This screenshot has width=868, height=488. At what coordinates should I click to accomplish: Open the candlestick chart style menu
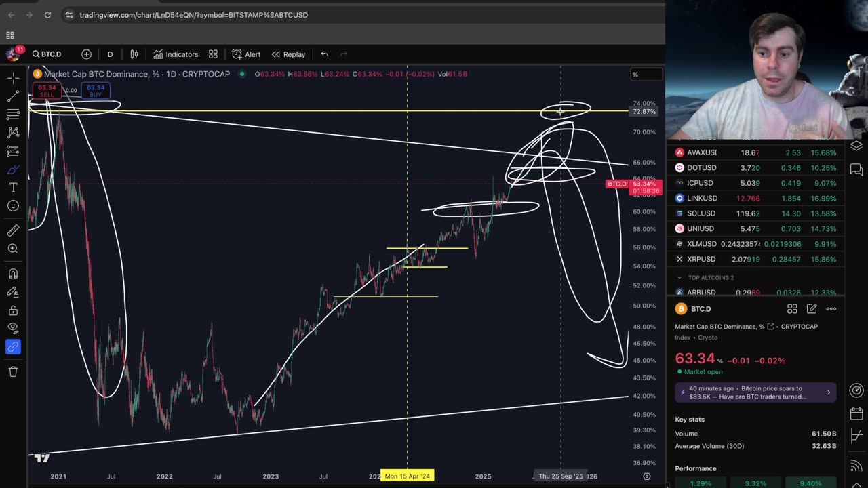click(x=134, y=54)
